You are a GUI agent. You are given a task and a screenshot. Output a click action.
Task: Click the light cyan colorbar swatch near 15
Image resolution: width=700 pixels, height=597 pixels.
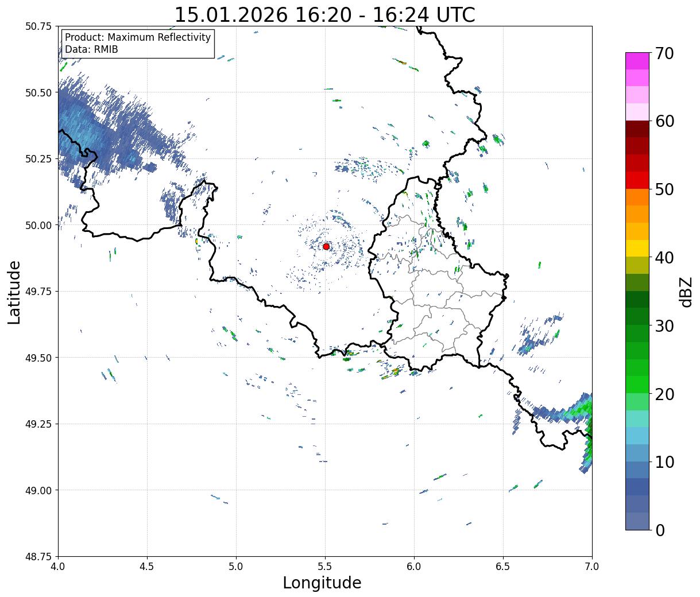(x=637, y=436)
